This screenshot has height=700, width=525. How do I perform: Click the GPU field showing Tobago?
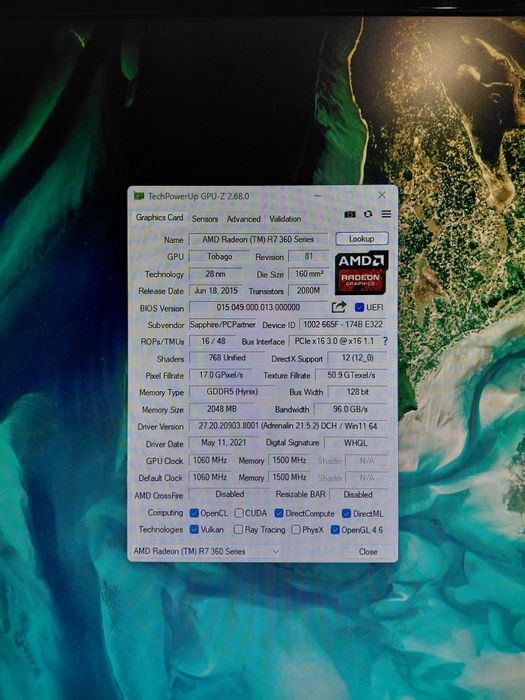click(219, 256)
